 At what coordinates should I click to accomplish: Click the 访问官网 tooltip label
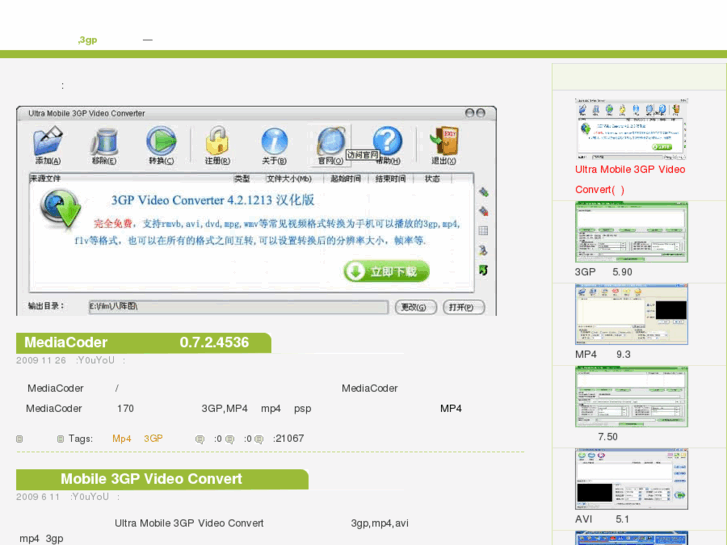click(x=363, y=155)
